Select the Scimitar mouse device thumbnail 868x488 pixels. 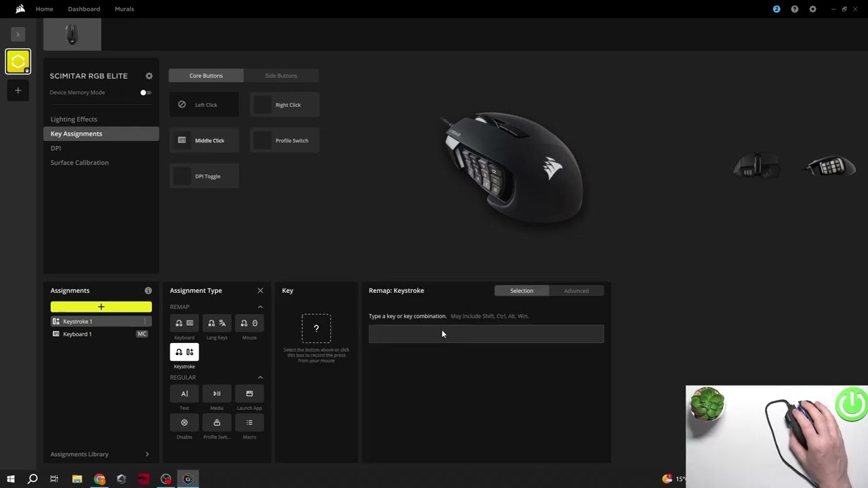[x=73, y=34]
